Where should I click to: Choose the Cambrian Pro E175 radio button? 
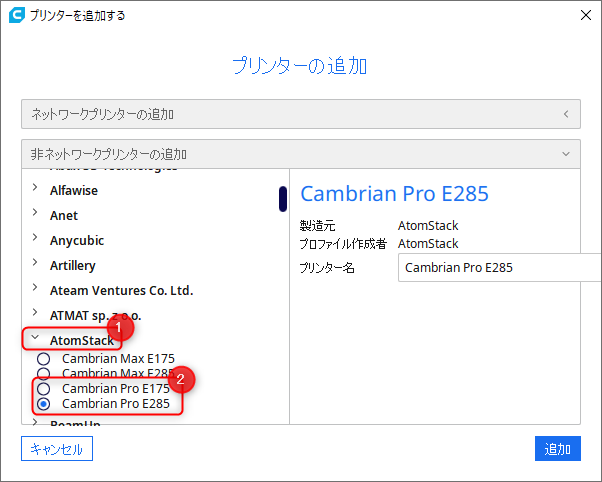tap(43, 389)
